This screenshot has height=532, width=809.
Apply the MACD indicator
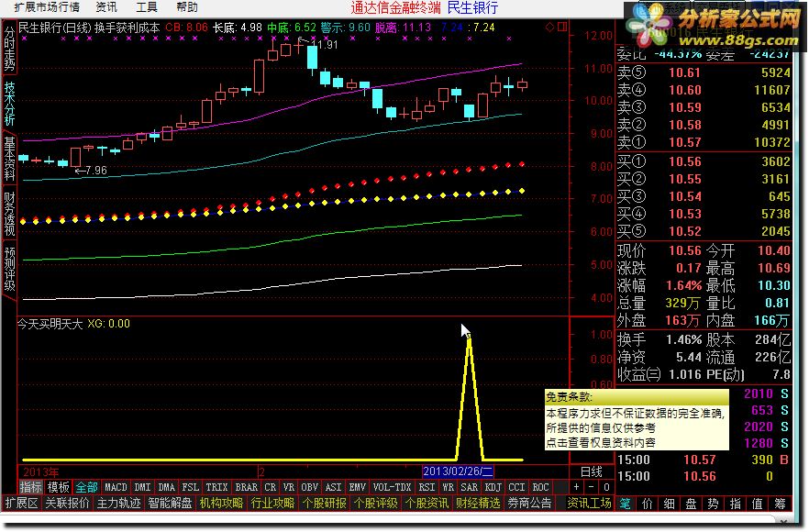[x=116, y=487]
